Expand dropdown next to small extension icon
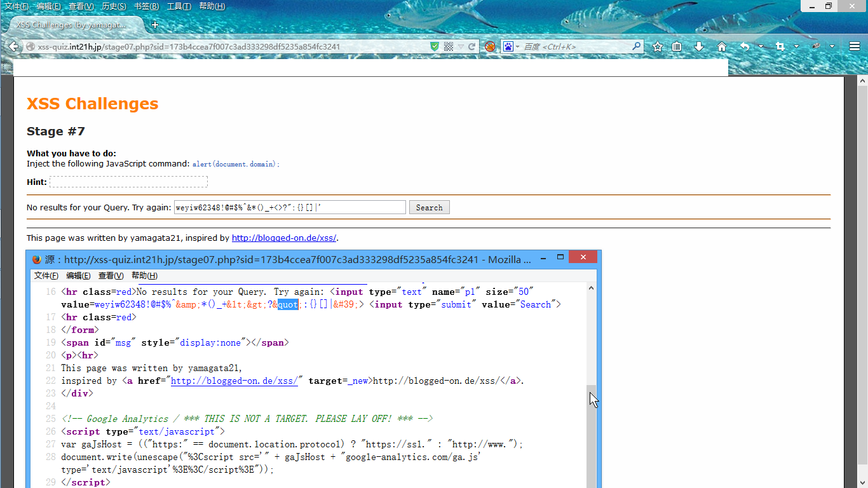This screenshot has height=488, width=868. click(x=832, y=46)
